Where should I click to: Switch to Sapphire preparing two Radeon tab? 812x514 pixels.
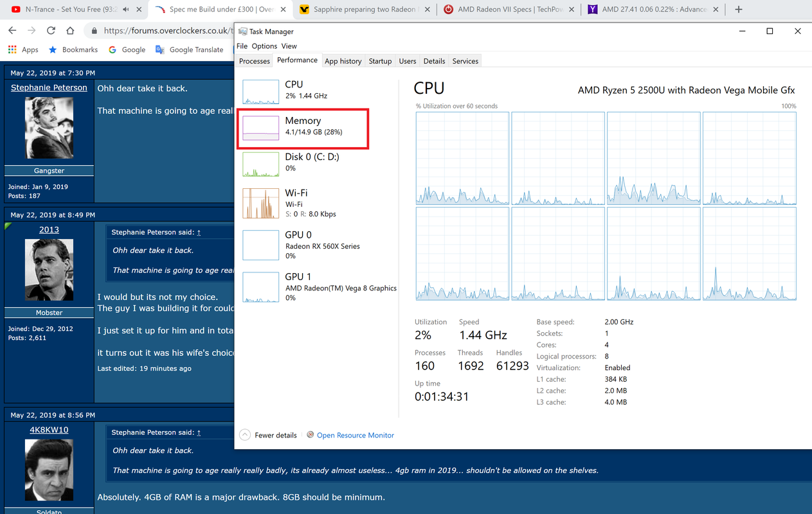point(364,10)
